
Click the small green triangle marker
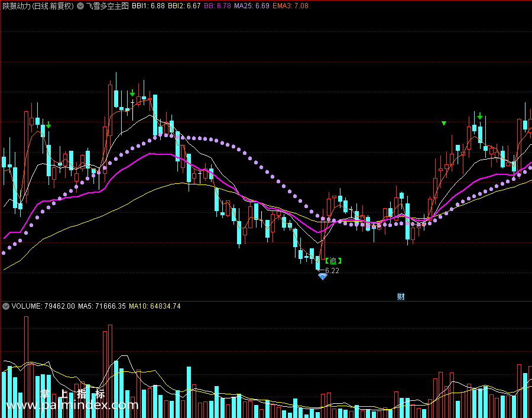(444, 123)
